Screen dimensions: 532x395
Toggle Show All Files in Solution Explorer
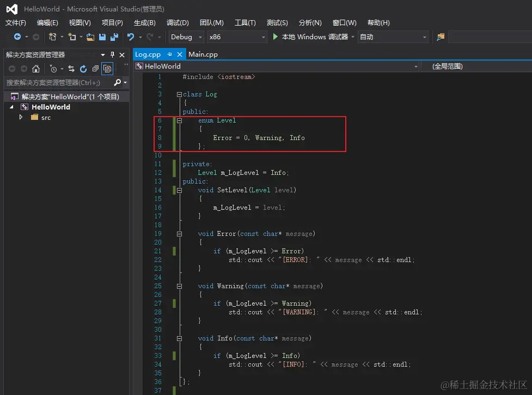coord(107,69)
